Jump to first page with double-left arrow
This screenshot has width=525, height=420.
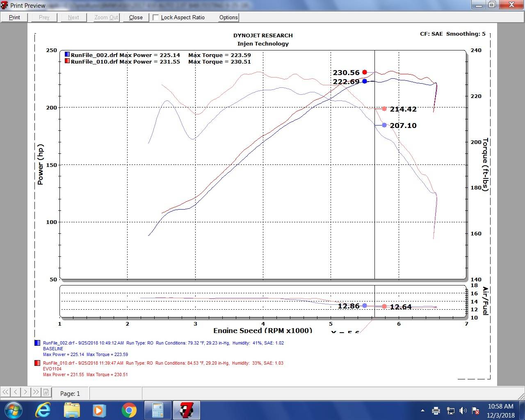point(6,393)
